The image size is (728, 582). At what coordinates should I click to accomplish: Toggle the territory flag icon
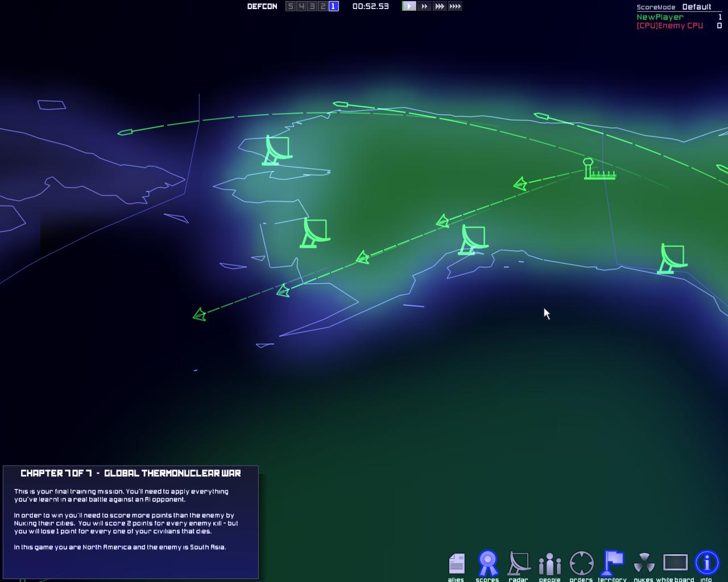613,563
